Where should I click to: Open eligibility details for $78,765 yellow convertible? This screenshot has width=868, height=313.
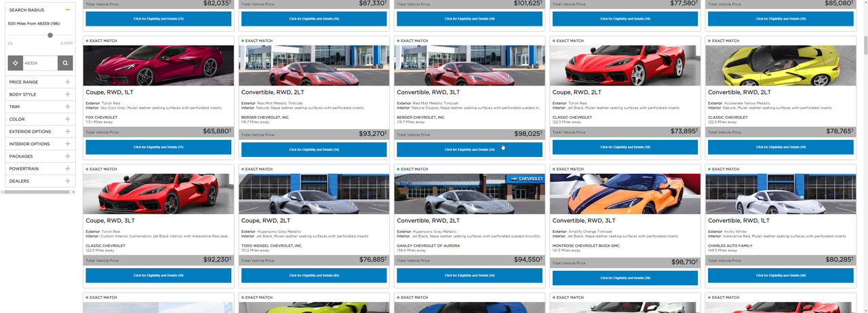coord(781,147)
